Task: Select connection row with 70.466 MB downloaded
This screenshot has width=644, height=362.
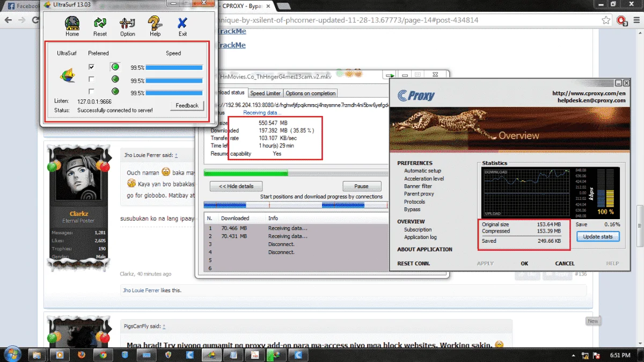Action: coord(296,228)
